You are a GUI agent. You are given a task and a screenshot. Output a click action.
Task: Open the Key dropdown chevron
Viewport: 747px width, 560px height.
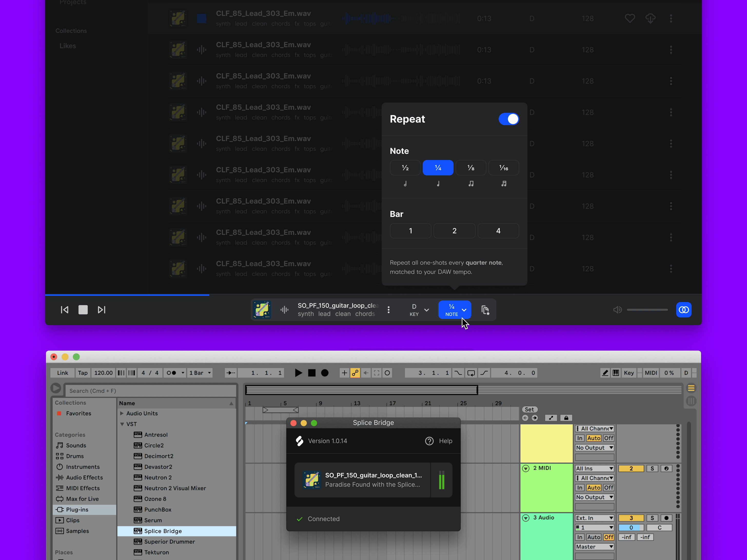[x=427, y=310]
